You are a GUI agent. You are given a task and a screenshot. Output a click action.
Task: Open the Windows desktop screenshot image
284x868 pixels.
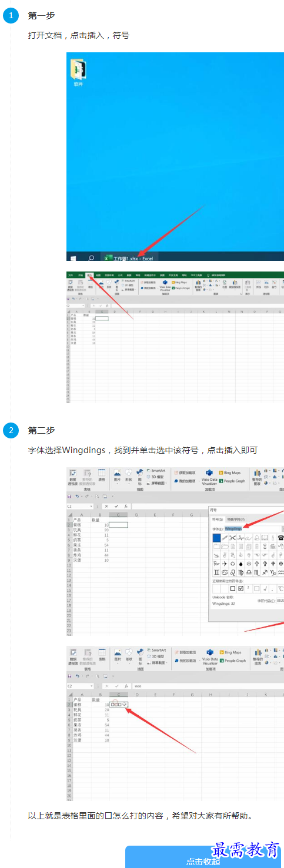[x=175, y=156]
